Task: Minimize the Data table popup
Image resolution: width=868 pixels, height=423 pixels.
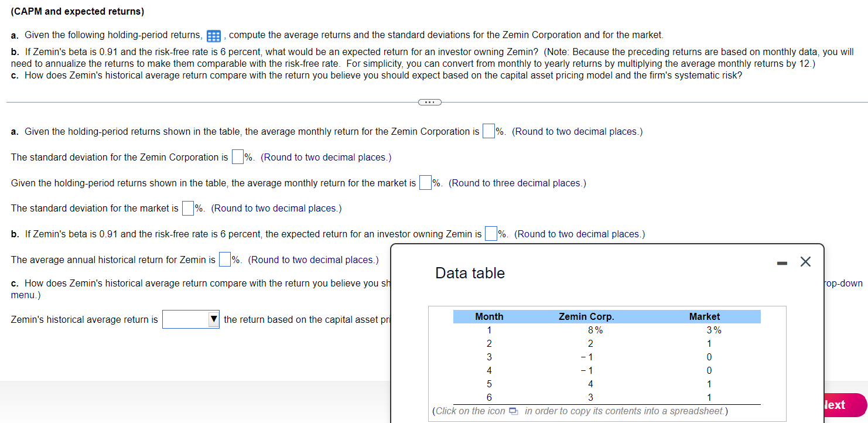Action: 782,262
